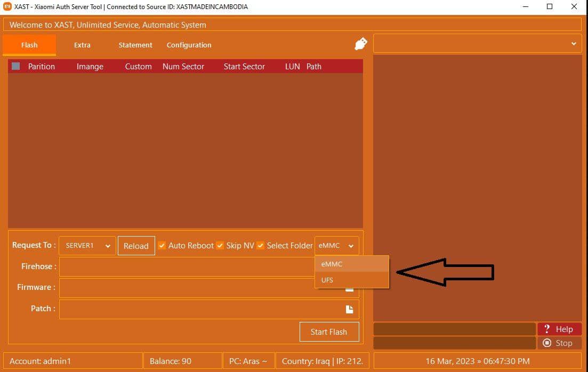The height and width of the screenshot is (372, 588).
Task: Click the Stop circle icon
Action: pyautogui.click(x=547, y=343)
